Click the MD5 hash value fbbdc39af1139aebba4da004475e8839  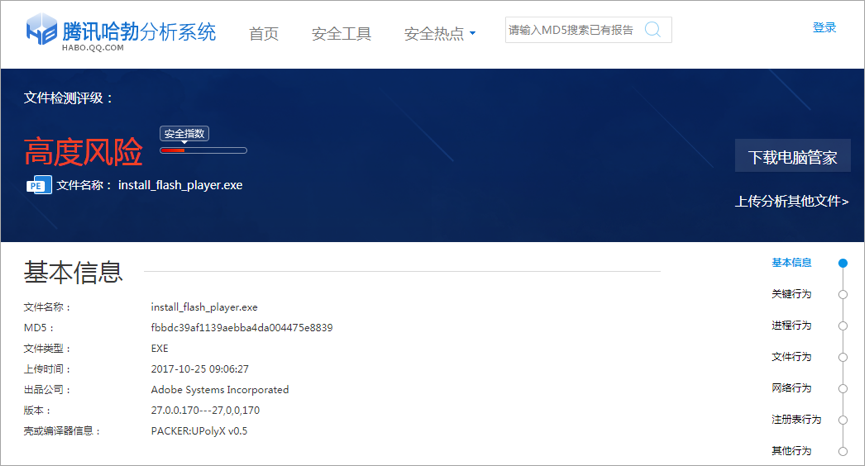coord(242,328)
